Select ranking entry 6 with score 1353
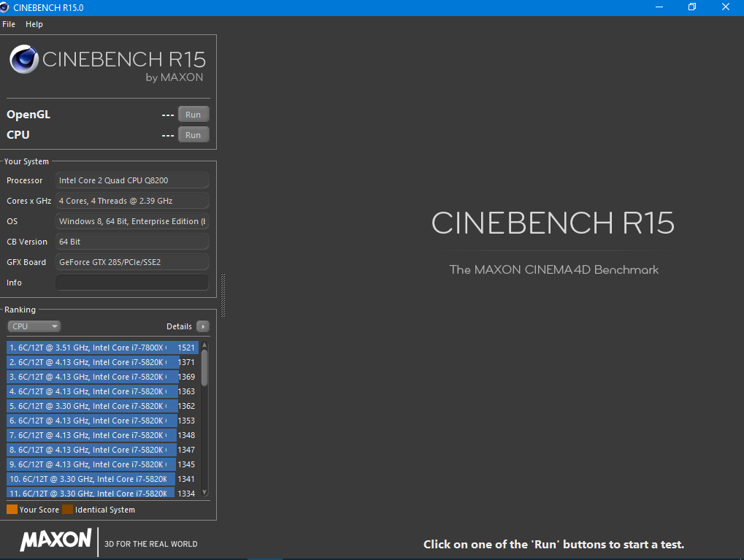744x560 pixels. point(102,421)
